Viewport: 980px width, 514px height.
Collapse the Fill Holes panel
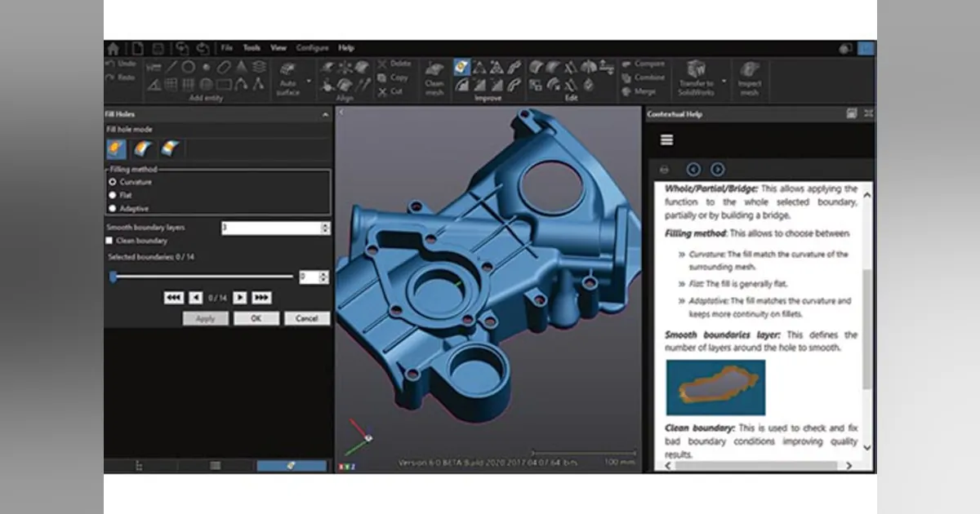click(325, 115)
